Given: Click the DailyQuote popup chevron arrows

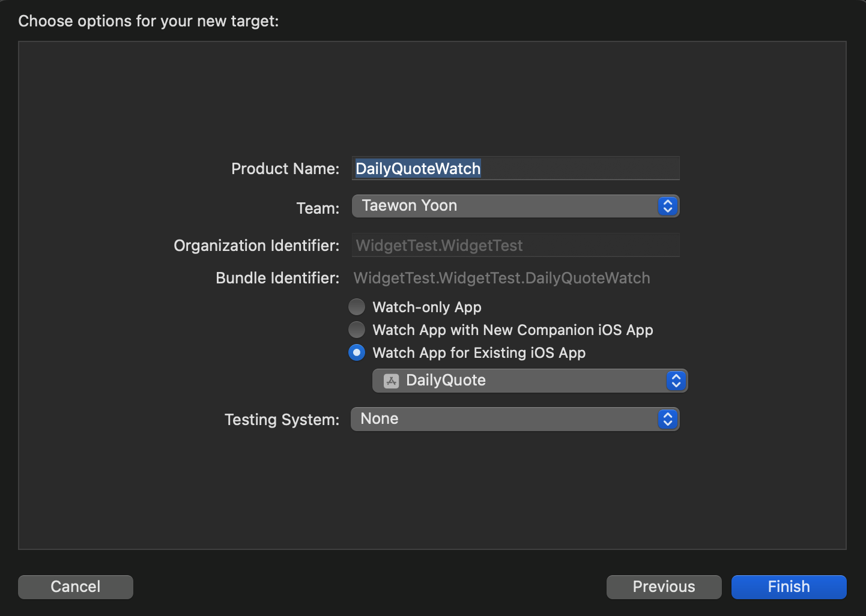Looking at the screenshot, I should click(x=676, y=381).
